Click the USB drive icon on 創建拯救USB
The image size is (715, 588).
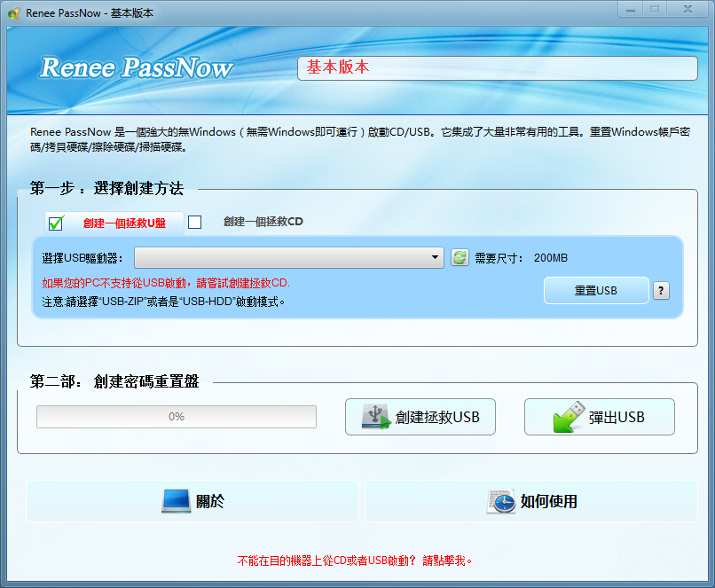coord(376,416)
